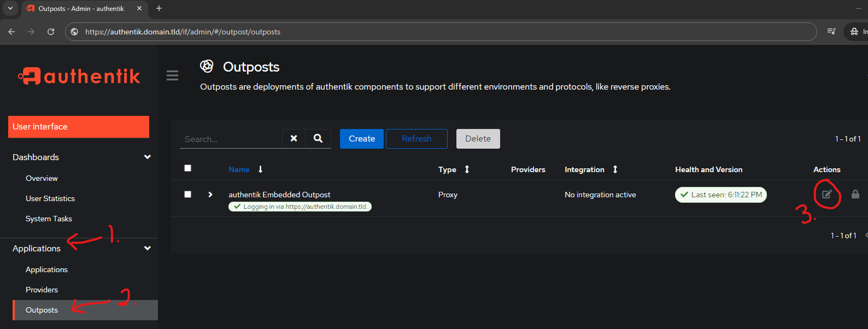Run search with magnifier icon

coord(318,138)
